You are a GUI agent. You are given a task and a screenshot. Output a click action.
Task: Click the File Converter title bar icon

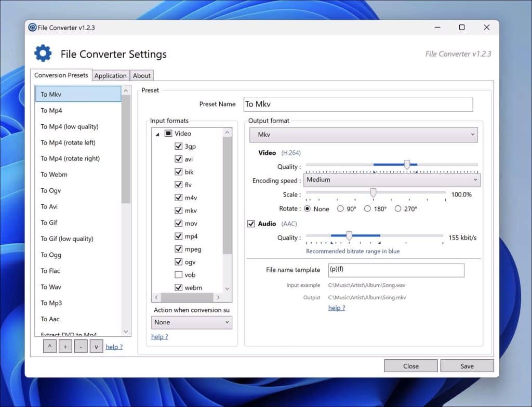(32, 27)
